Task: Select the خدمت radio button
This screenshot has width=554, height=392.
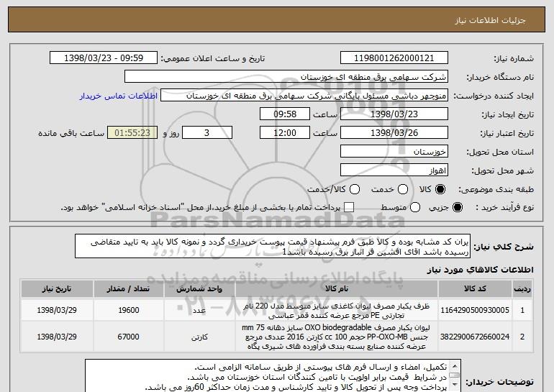Action: [x=403, y=189]
